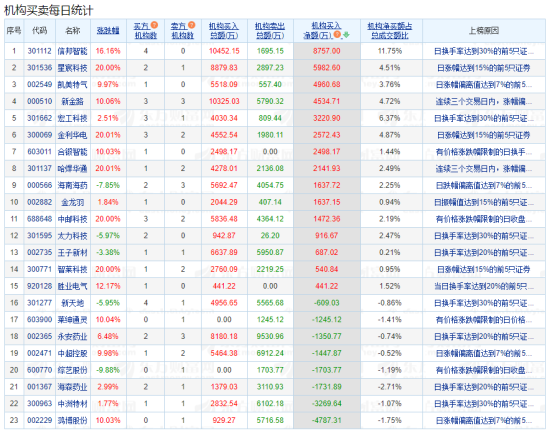
Task: Open stock code 301137
Action: (x=40, y=169)
